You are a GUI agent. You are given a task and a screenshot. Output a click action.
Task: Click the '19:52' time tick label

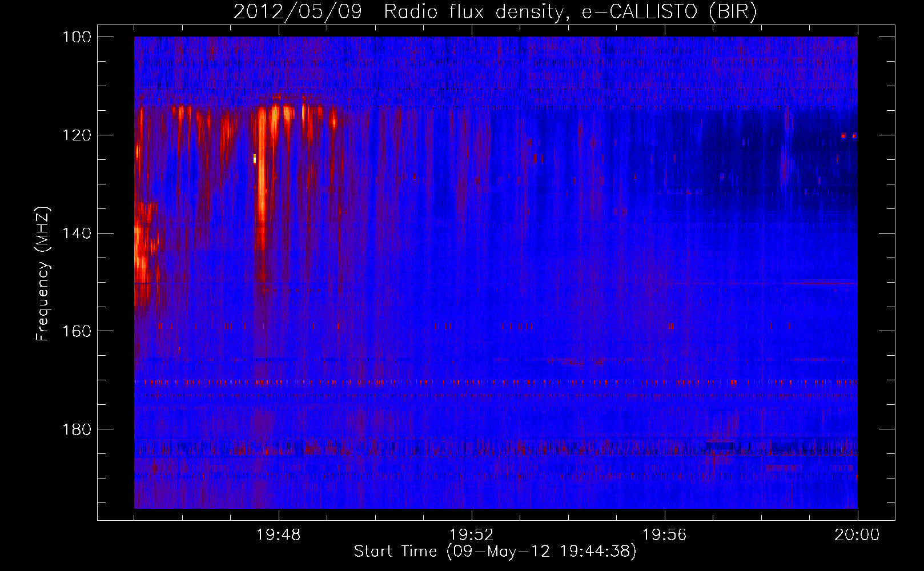pyautogui.click(x=471, y=535)
